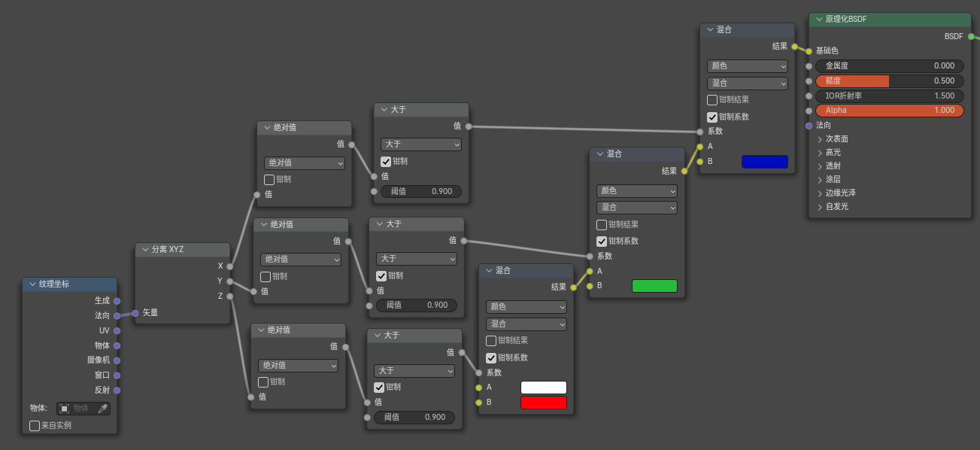Image resolution: width=980 pixels, height=450 pixels.
Task: Click the eyedropper in the 物体 field
Action: (x=102, y=409)
